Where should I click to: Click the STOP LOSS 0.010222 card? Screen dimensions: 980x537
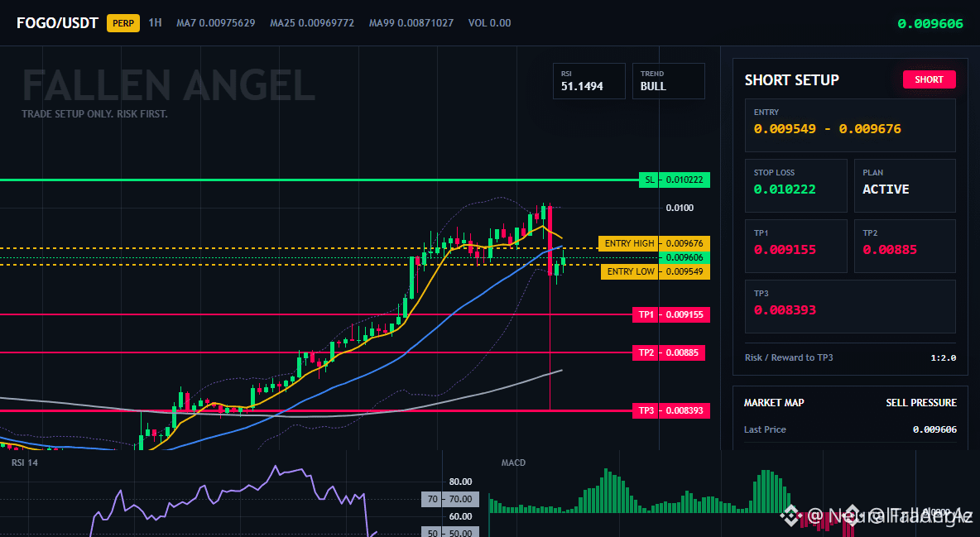coord(795,185)
